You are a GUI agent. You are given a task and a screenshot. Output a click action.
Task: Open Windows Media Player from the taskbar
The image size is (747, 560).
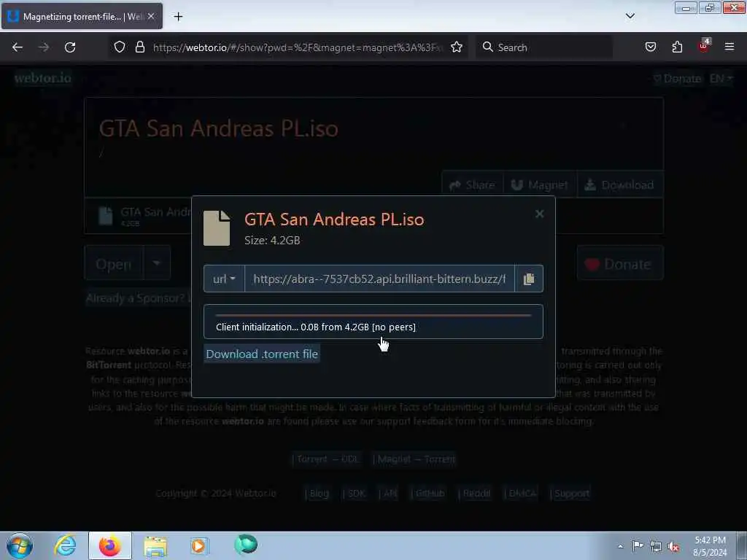click(x=200, y=545)
